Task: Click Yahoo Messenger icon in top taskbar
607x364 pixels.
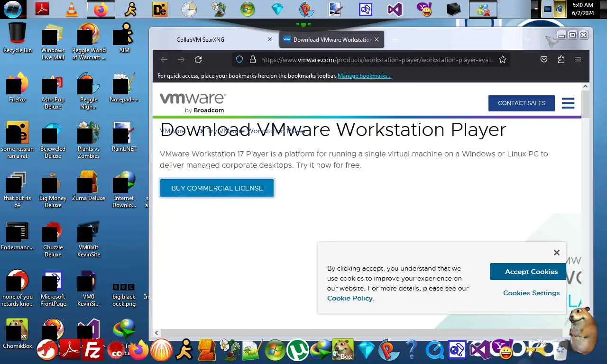Action: tap(424, 9)
